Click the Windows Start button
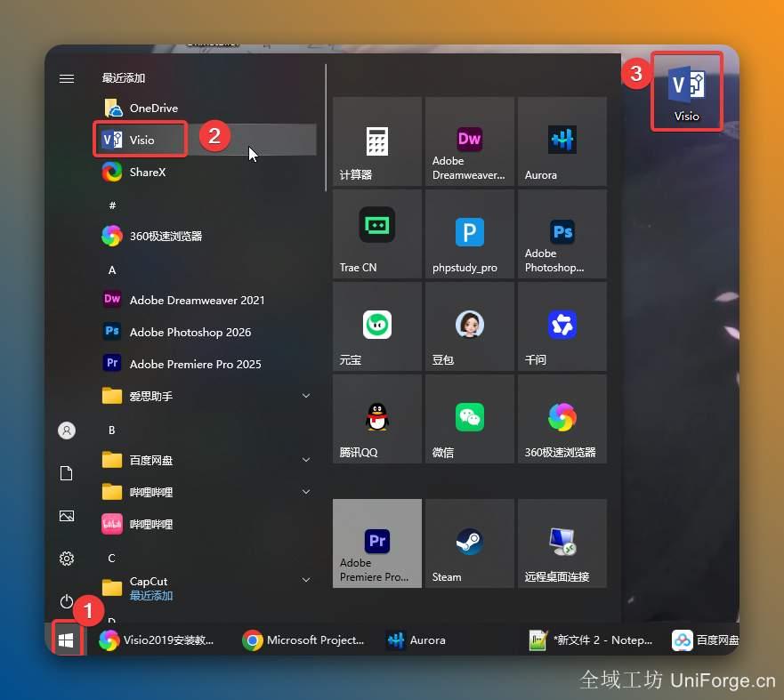 point(66,640)
